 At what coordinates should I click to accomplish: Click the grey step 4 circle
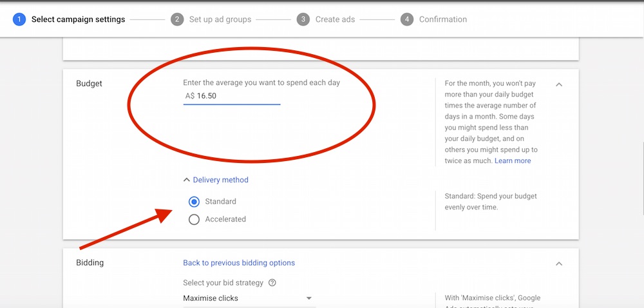point(407,19)
